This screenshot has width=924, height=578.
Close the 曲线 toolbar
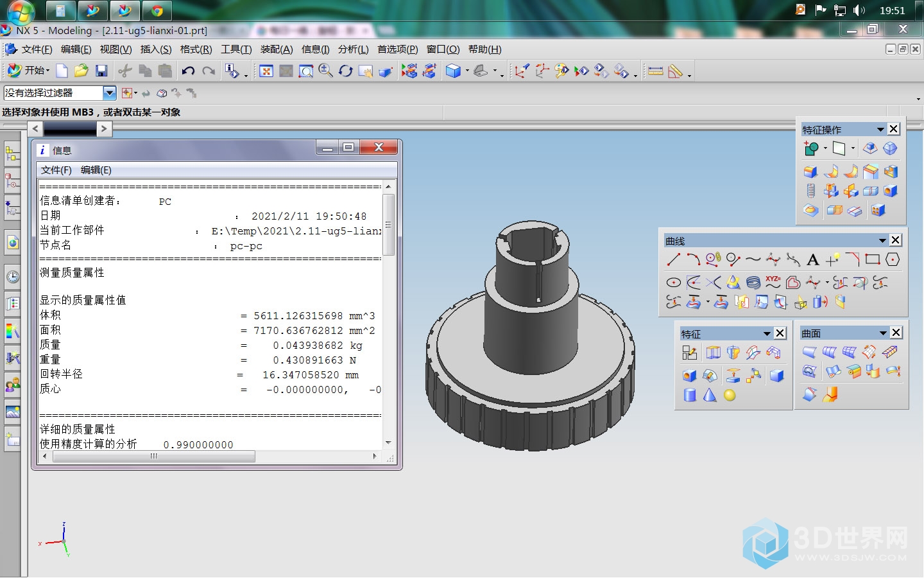896,240
